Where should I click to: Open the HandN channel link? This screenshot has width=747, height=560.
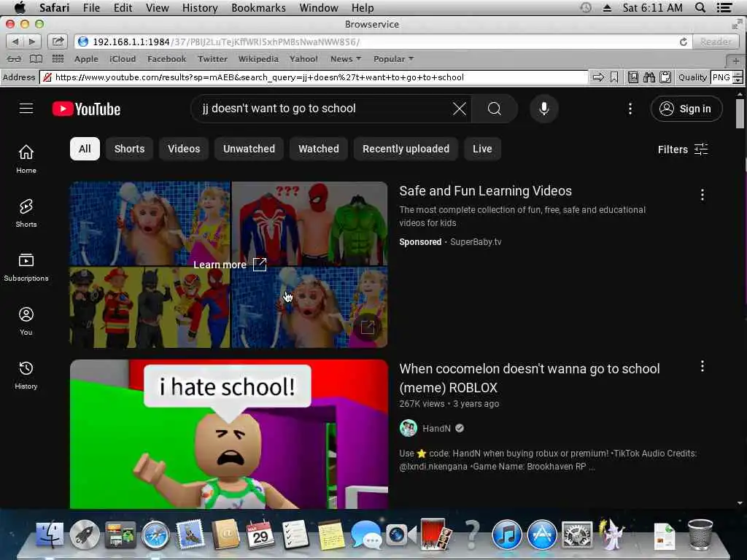click(x=436, y=428)
